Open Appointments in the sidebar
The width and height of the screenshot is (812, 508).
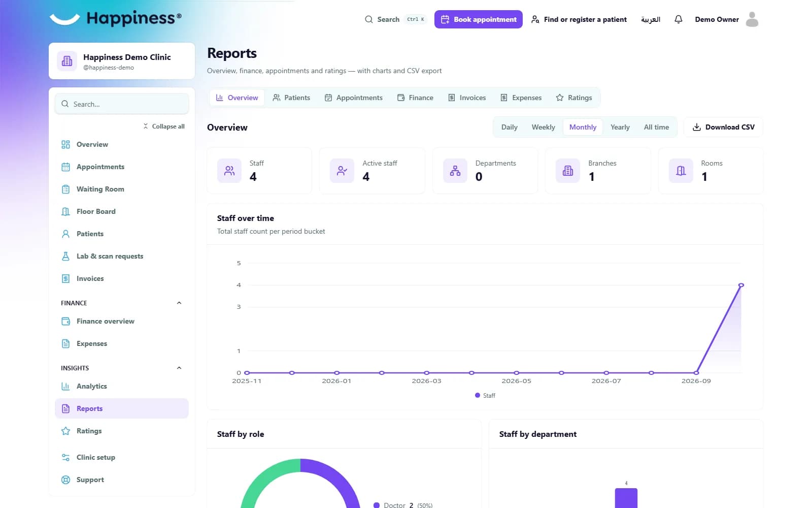pos(122,167)
